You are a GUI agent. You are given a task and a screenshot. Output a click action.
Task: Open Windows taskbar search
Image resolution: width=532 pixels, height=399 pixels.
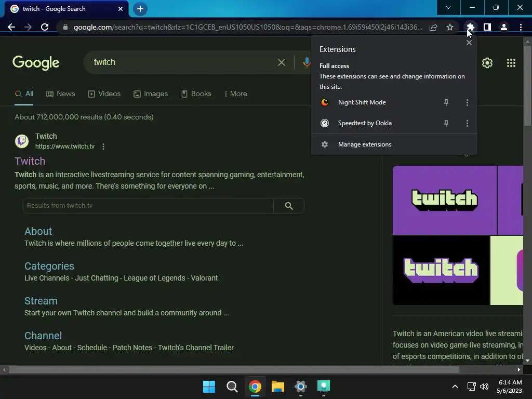pyautogui.click(x=232, y=387)
